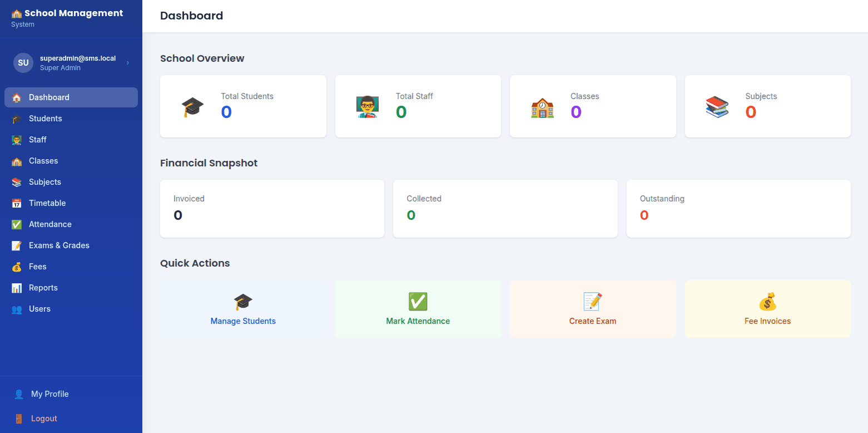Click the bar chart icon beside Reports
The image size is (868, 433).
[17, 288]
